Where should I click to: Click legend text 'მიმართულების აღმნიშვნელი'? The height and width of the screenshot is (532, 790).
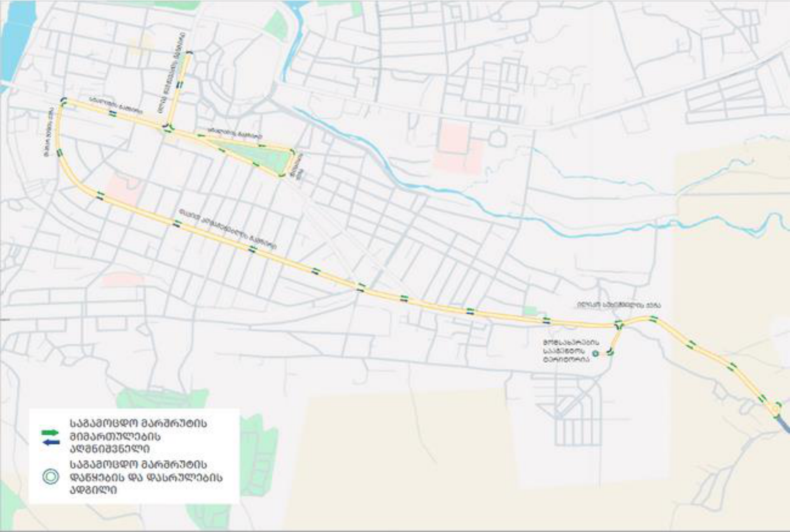(x=115, y=443)
